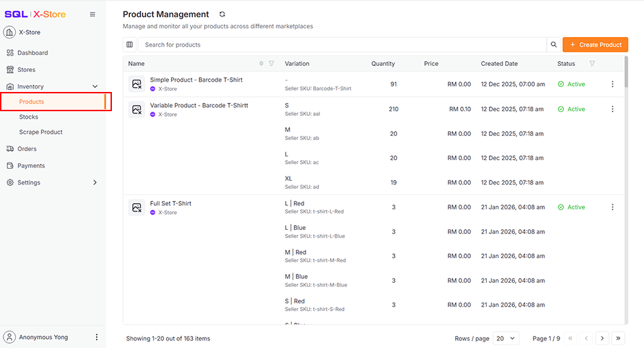Screen dimensions: 644x348
Task: Click the Payments wallet icon
Action: pos(10,166)
